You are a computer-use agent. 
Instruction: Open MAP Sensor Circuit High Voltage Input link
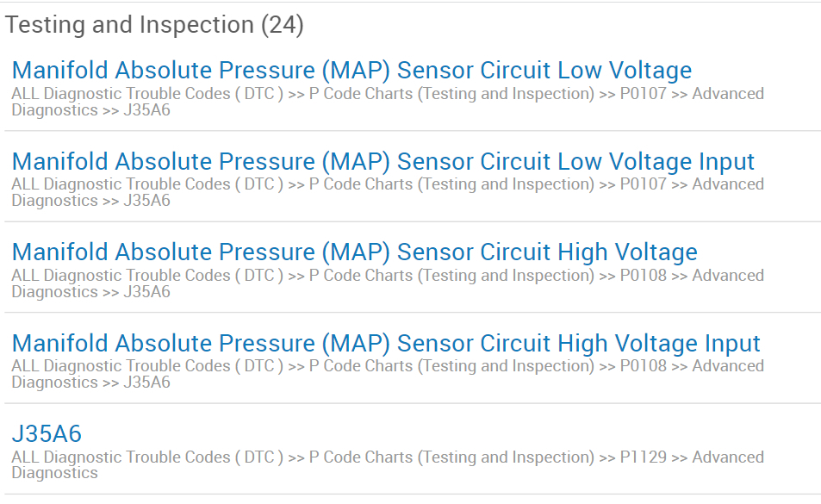(386, 344)
